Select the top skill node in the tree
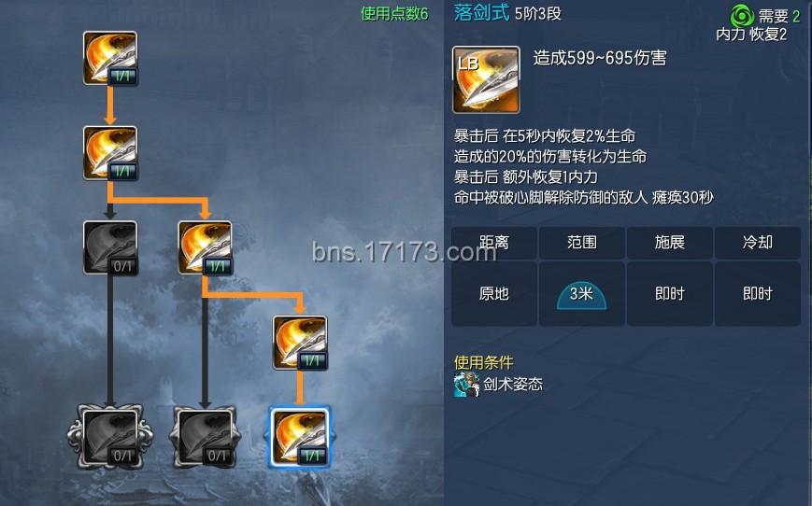Viewport: 812px width, 506px height. [x=110, y=58]
